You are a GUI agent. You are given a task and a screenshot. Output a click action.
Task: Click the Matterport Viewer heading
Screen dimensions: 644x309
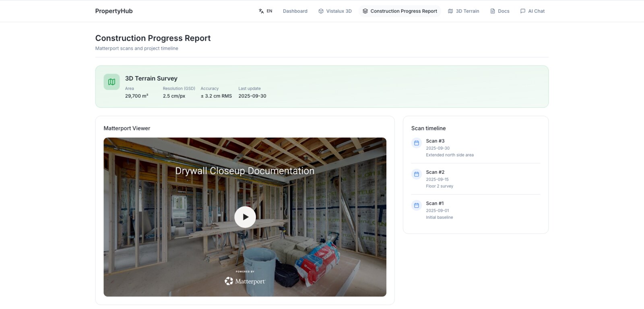pos(127,128)
